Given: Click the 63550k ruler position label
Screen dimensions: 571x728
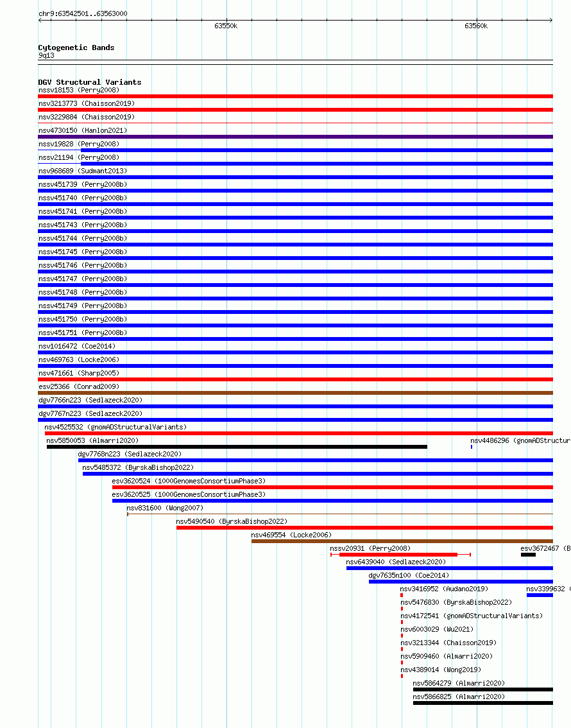Looking at the screenshot, I should point(226,26).
